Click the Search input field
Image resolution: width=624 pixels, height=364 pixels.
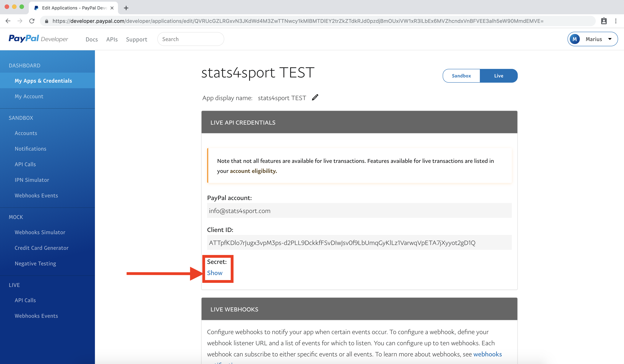(x=191, y=39)
